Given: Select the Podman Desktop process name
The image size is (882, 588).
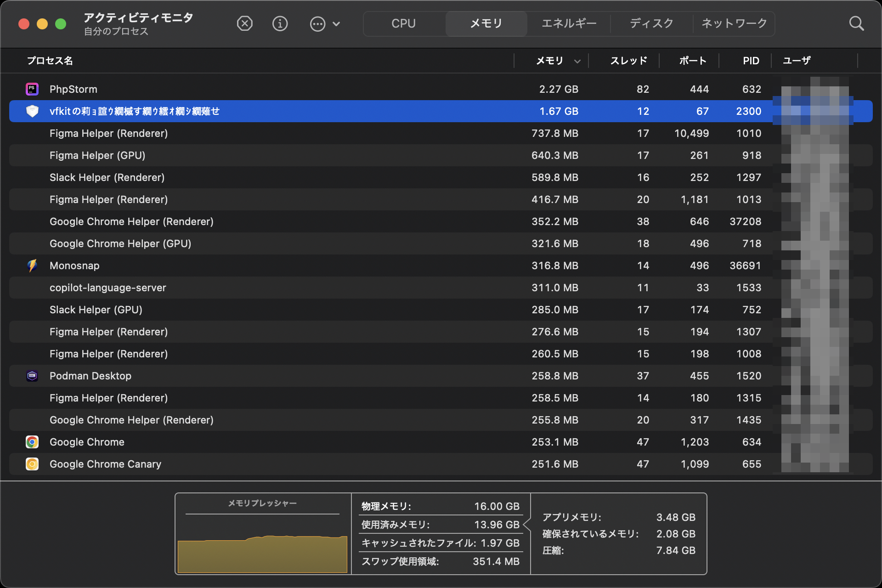Looking at the screenshot, I should click(90, 376).
